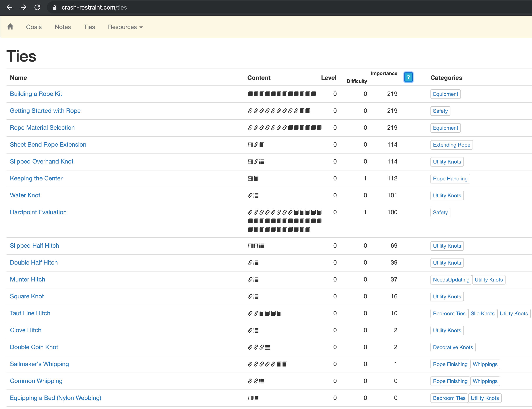
Task: Open the video icon for Equipping a Bed
Action: pyautogui.click(x=250, y=398)
